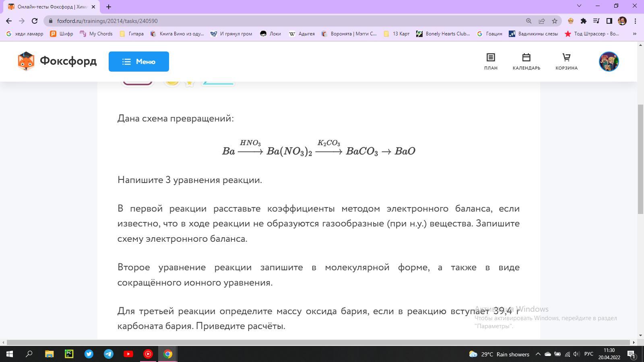
Task: Bookmark this page with star icon
Action: pos(555,21)
